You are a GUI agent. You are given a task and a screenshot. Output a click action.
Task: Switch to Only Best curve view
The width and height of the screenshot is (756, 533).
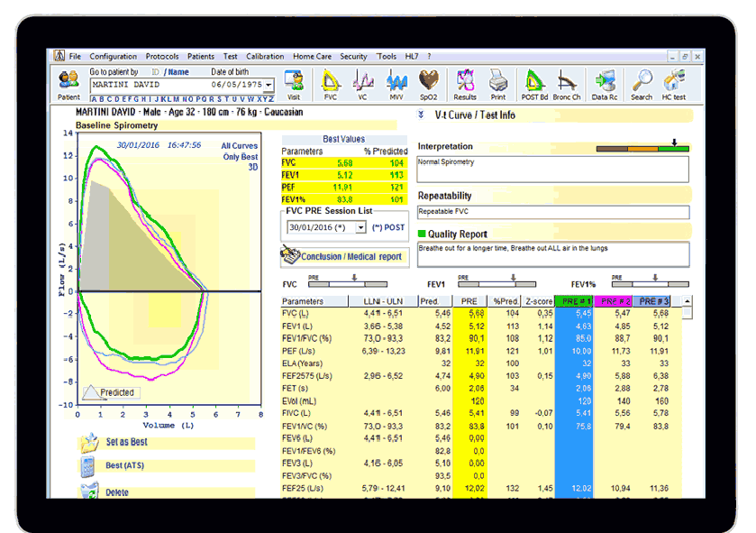[241, 155]
